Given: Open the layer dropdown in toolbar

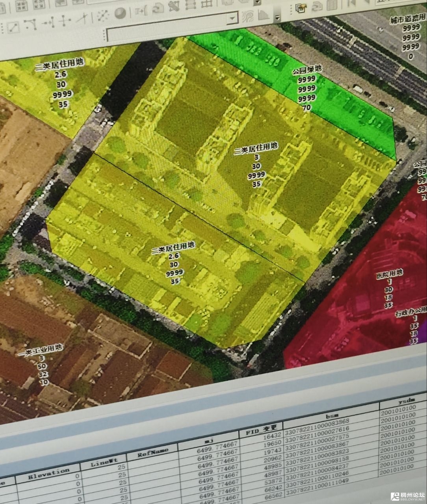Looking at the screenshot, I should pos(232,18).
